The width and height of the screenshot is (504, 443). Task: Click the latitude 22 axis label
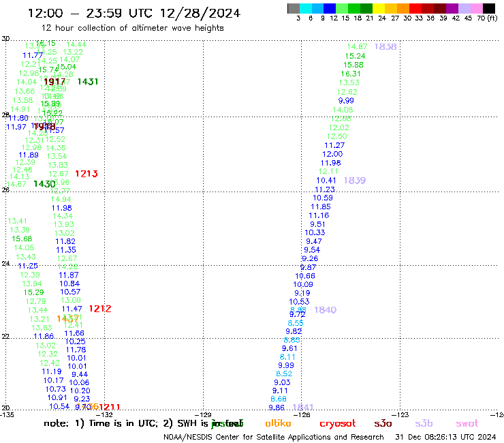5,337
